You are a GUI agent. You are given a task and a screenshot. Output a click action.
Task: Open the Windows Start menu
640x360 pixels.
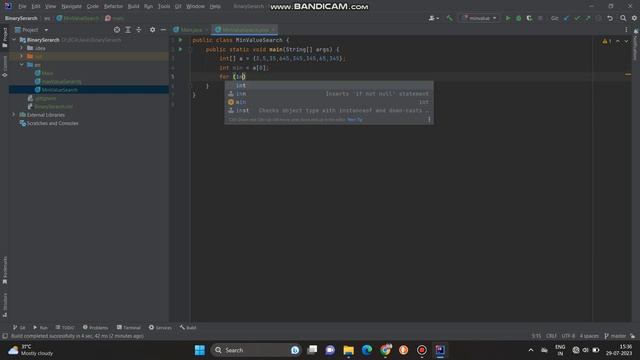click(x=200, y=350)
